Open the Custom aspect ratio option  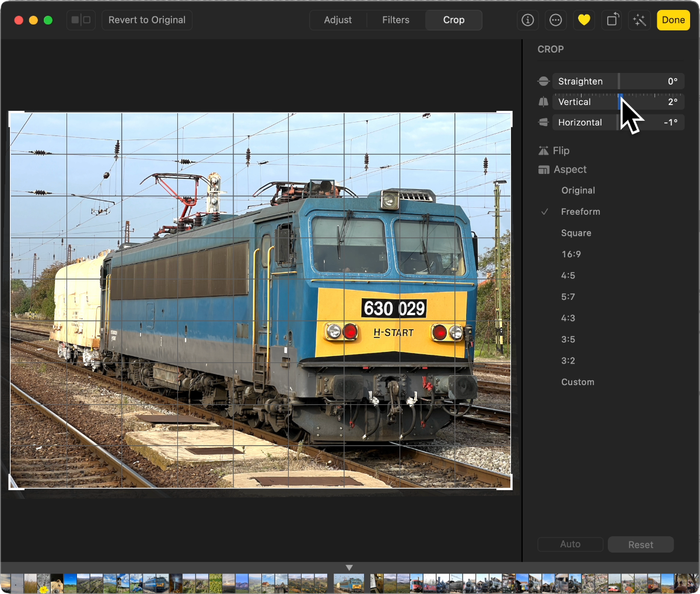(x=577, y=382)
